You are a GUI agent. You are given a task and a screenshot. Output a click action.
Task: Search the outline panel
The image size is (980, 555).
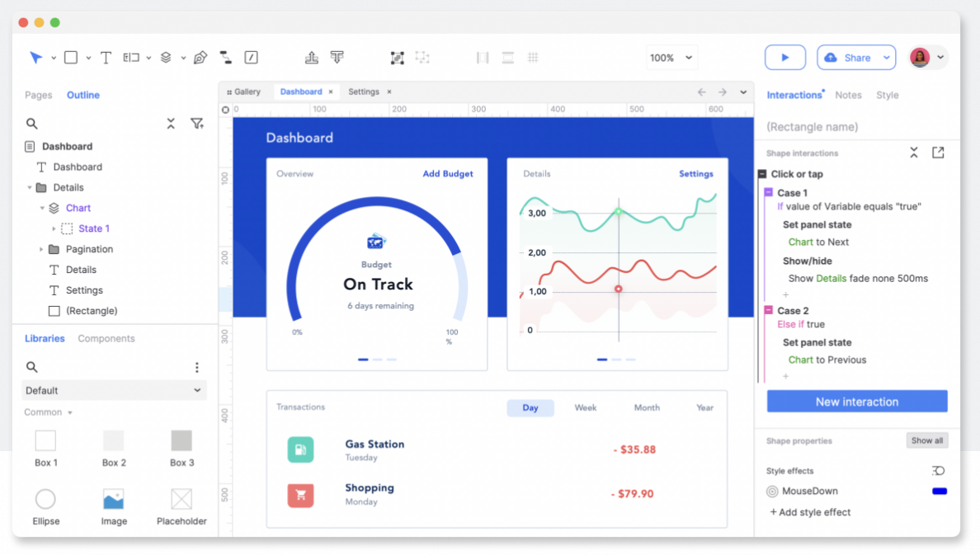pos(32,124)
